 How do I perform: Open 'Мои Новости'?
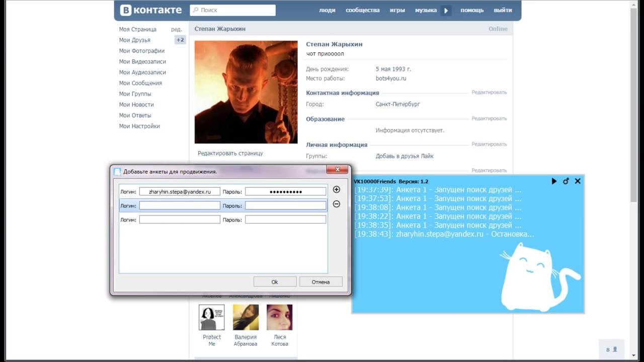coord(136,105)
